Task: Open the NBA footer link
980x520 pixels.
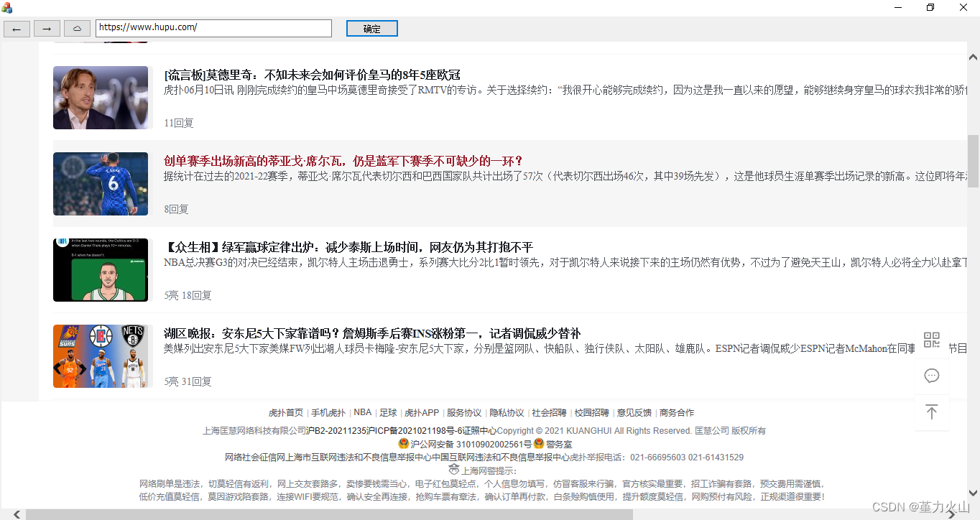Action: (363, 412)
